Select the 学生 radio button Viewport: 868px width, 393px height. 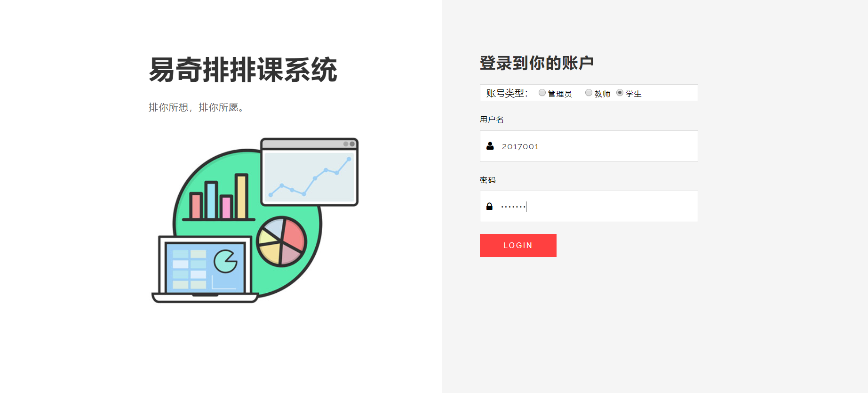click(620, 93)
